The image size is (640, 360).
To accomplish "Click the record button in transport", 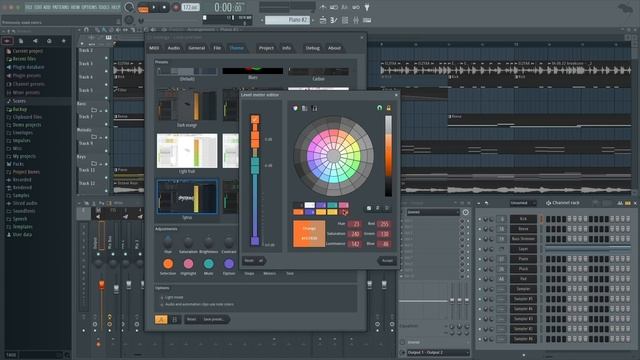I will pos(176,7).
